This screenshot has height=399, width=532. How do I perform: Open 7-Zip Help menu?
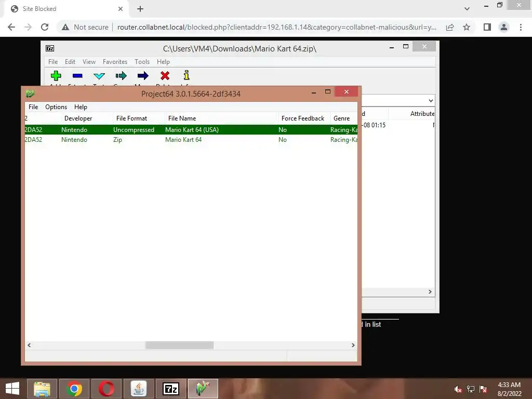[163, 62]
